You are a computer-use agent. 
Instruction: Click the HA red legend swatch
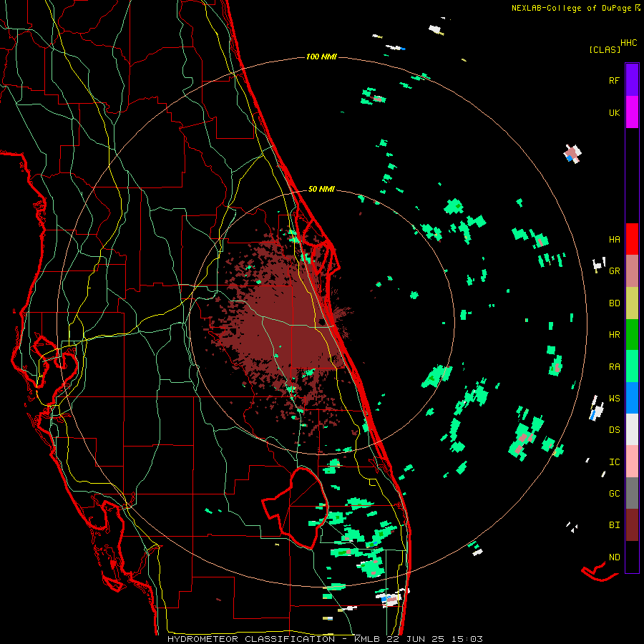click(632, 239)
